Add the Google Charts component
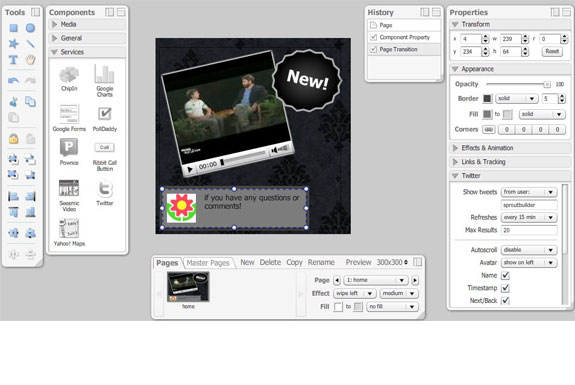Image resolution: width=575 pixels, height=385 pixels. click(105, 81)
